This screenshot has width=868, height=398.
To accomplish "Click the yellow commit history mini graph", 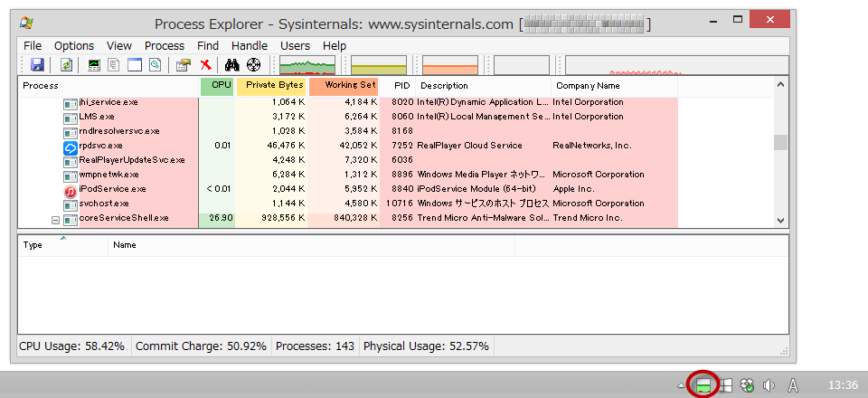I will 379,65.
